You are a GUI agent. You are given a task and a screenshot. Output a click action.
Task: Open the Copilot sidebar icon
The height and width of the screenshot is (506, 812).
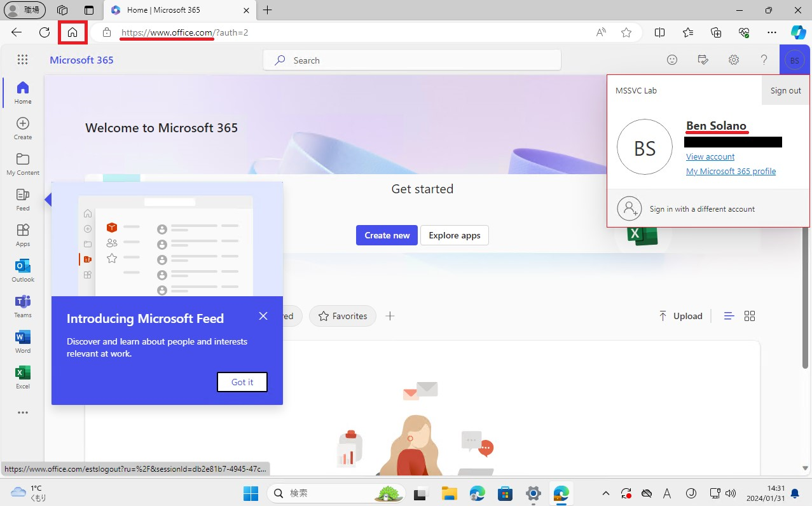[799, 32]
